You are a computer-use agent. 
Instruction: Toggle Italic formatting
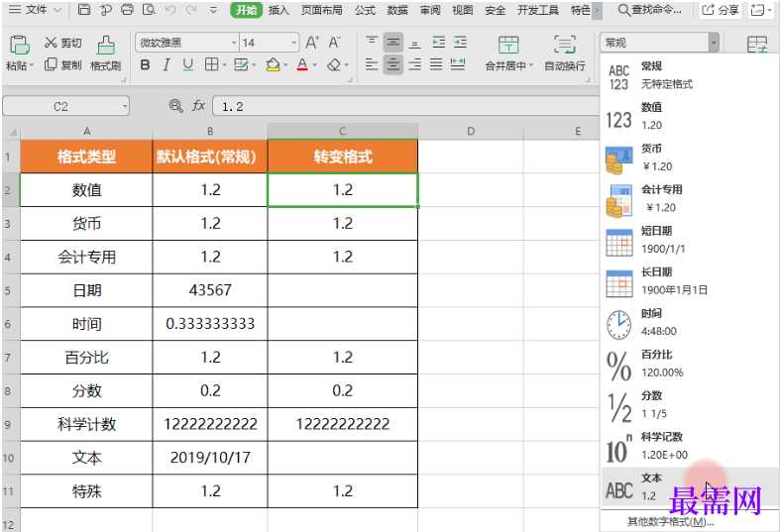pyautogui.click(x=166, y=65)
